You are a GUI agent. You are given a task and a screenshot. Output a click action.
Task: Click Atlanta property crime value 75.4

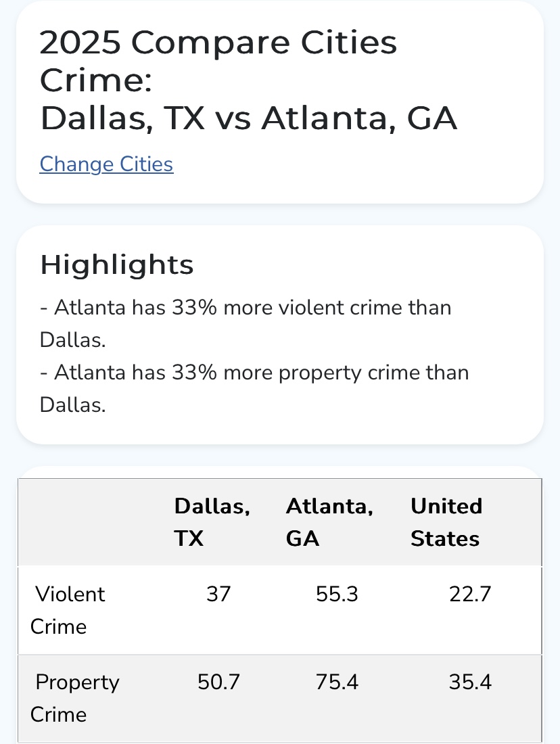click(x=337, y=682)
